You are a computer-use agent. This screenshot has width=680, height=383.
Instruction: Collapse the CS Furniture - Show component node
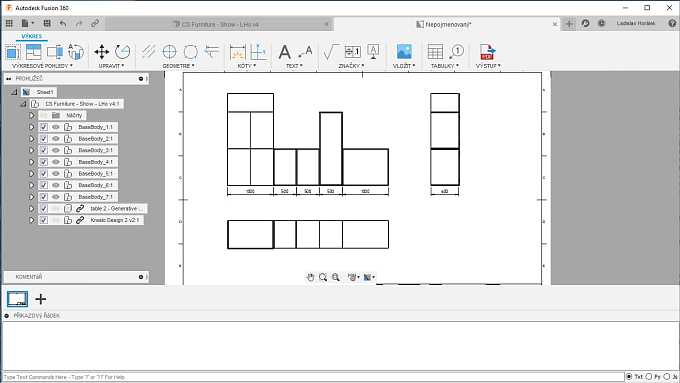pos(23,104)
